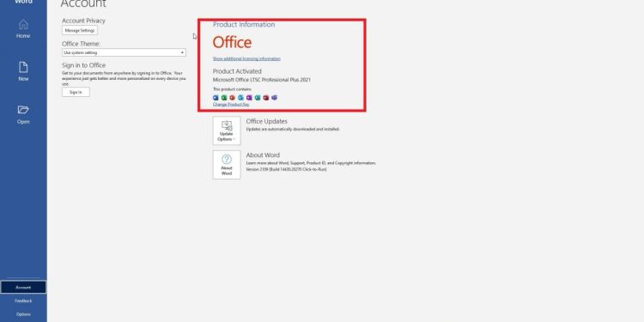The width and height of the screenshot is (644, 322).
Task: Click the Manage Settings button
Action: coord(80,30)
